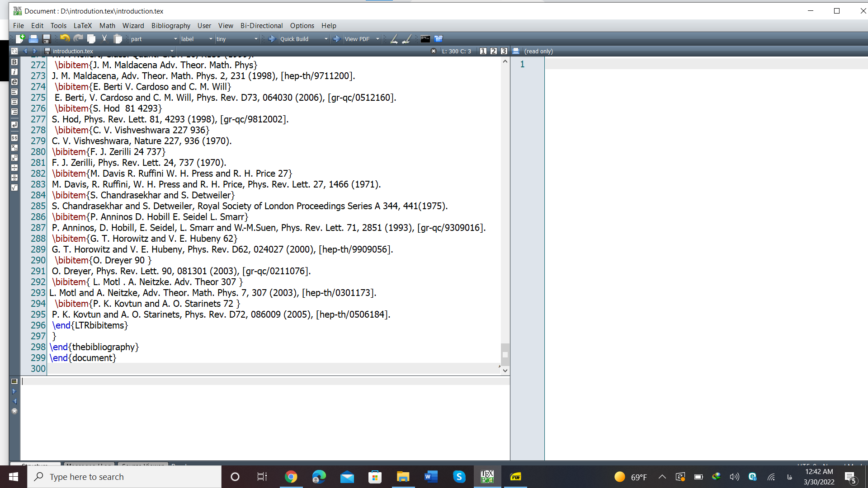
Task: Click the Undo icon in toolbar
Action: (64, 39)
